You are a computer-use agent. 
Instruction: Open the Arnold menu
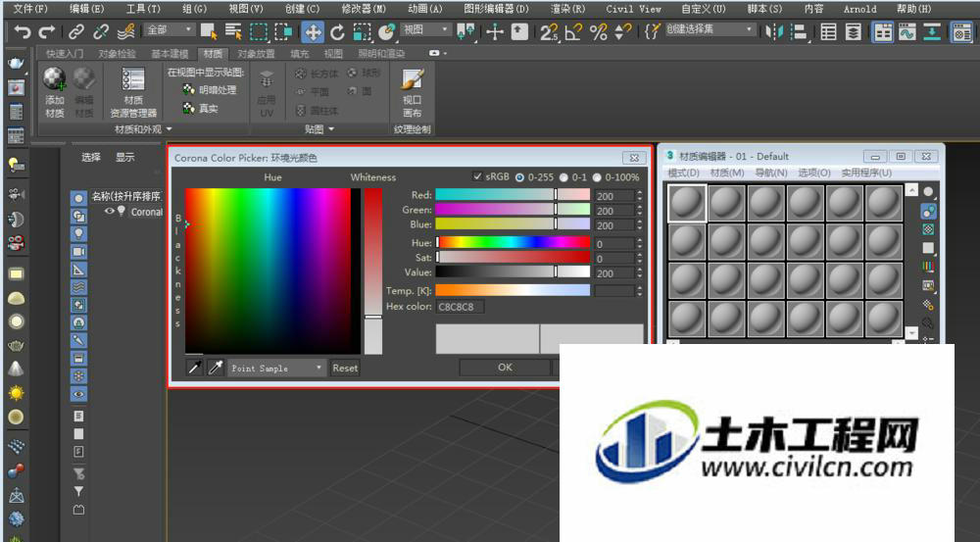[x=860, y=9]
